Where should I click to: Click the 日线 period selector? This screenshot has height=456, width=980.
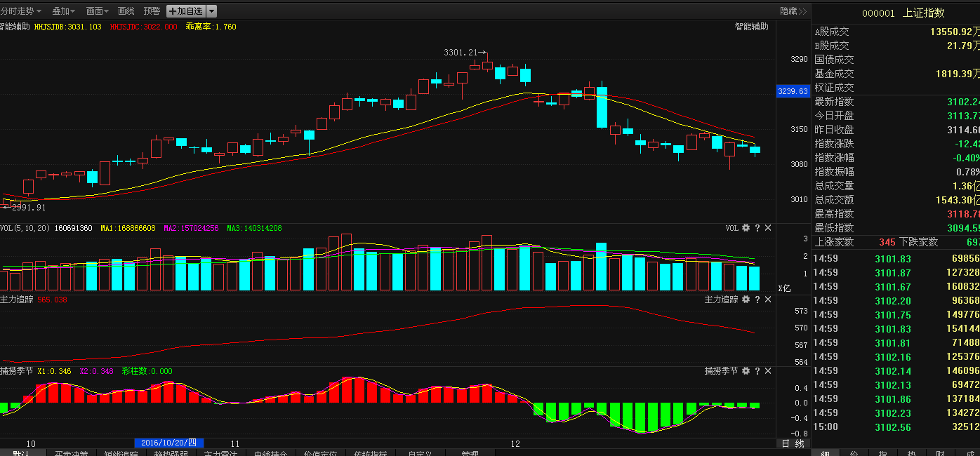pyautogui.click(x=793, y=443)
